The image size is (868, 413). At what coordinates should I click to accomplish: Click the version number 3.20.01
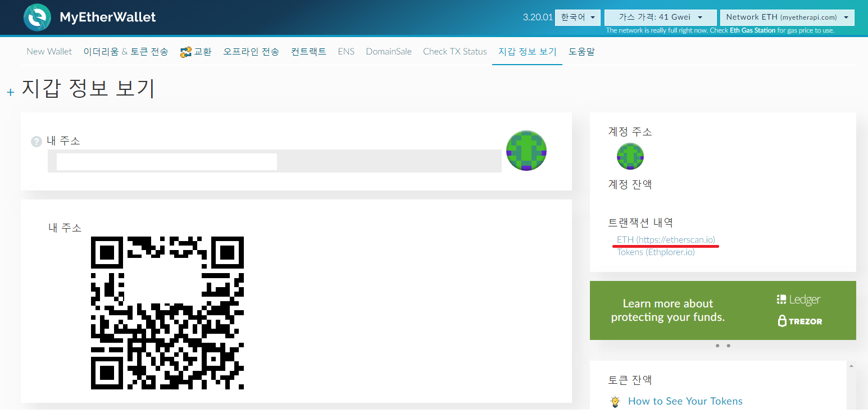[538, 17]
